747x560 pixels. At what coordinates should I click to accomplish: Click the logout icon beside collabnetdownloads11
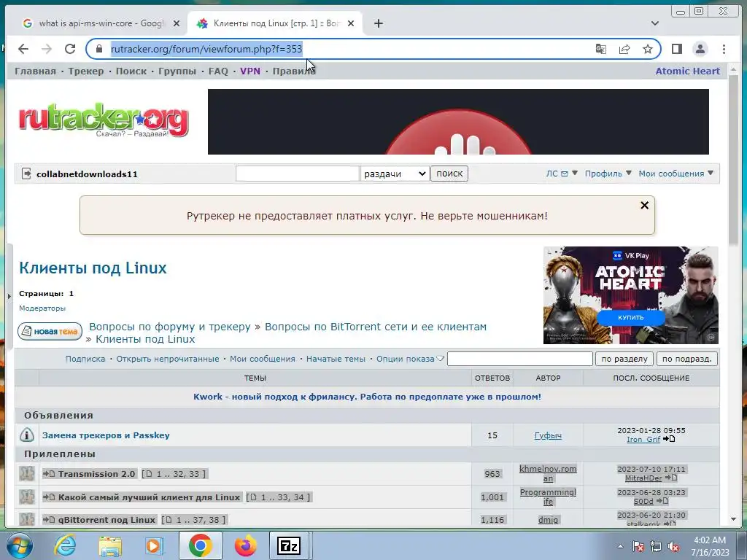click(x=27, y=174)
